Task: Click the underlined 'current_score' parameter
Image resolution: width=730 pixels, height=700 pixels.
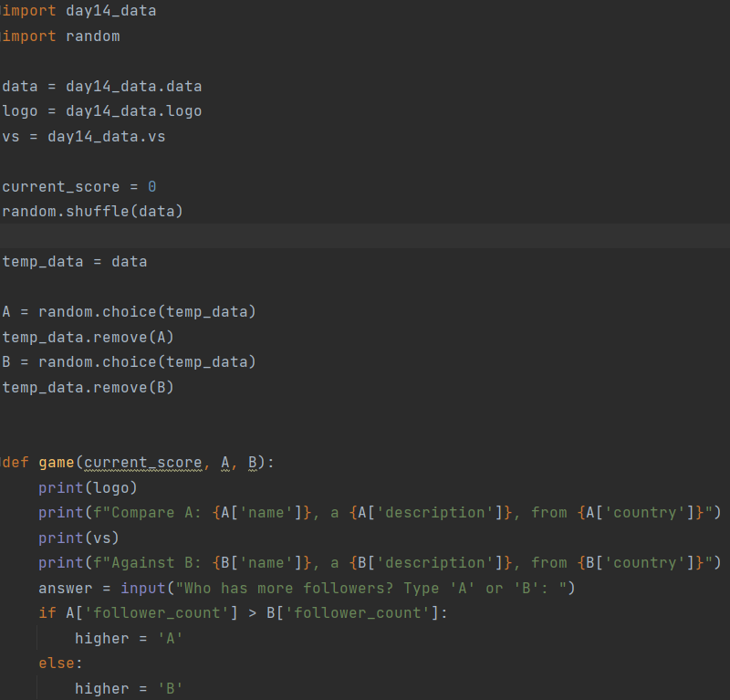Action: click(x=143, y=463)
